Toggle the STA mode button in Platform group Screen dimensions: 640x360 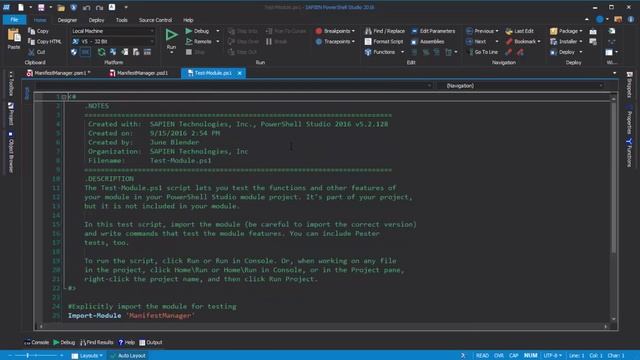(85, 52)
